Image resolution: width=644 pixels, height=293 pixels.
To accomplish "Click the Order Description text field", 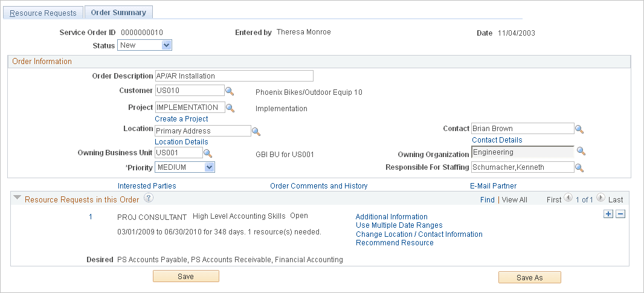I will pos(234,76).
